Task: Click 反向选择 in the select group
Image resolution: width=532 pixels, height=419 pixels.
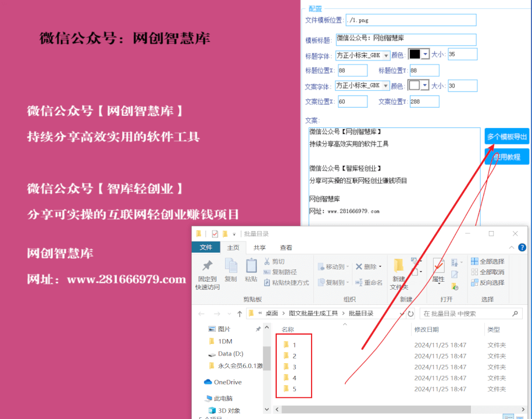Action: [x=488, y=282]
